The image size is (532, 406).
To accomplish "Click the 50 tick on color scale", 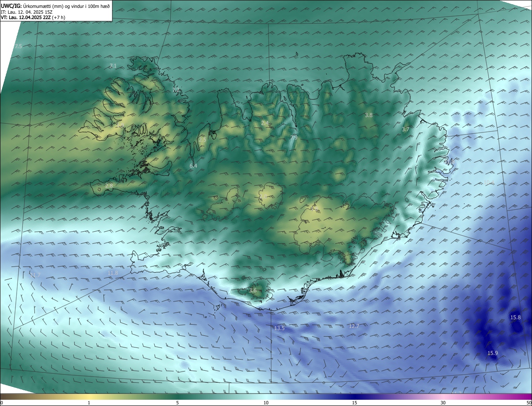I will (x=529, y=403).
